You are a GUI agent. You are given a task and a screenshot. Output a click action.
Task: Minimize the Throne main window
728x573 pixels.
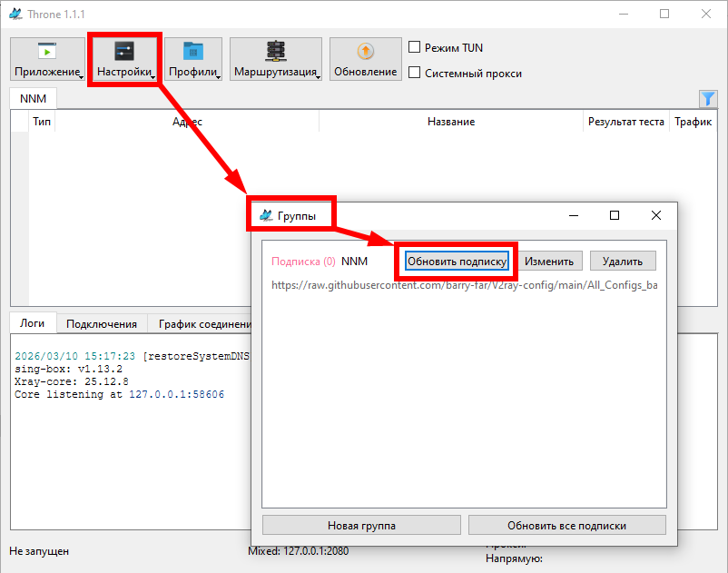click(x=624, y=14)
